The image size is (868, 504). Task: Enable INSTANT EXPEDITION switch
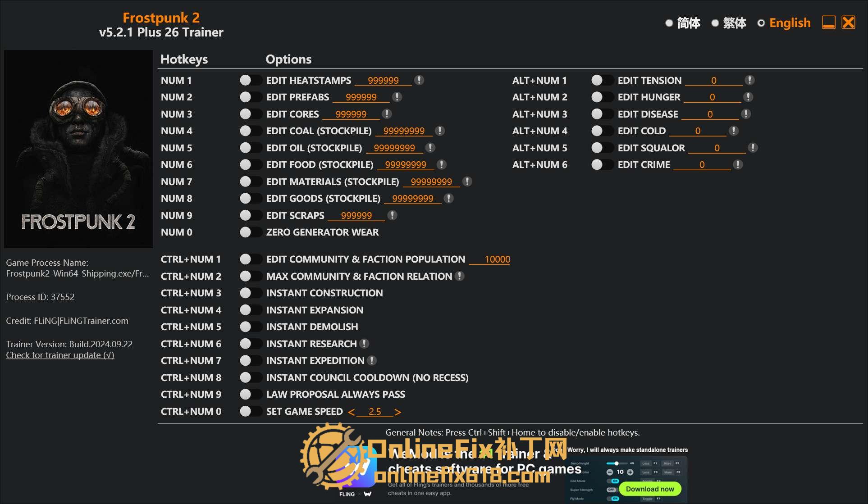(251, 360)
